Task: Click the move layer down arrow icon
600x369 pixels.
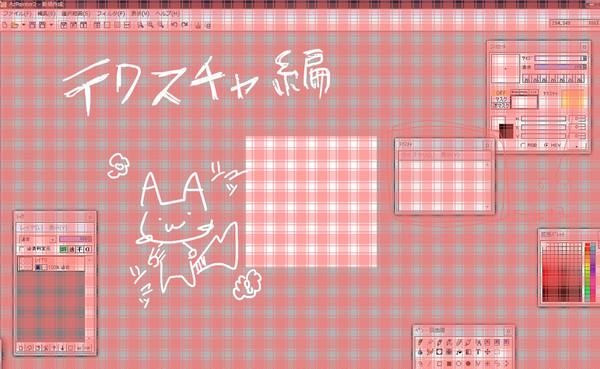Action: [63, 348]
